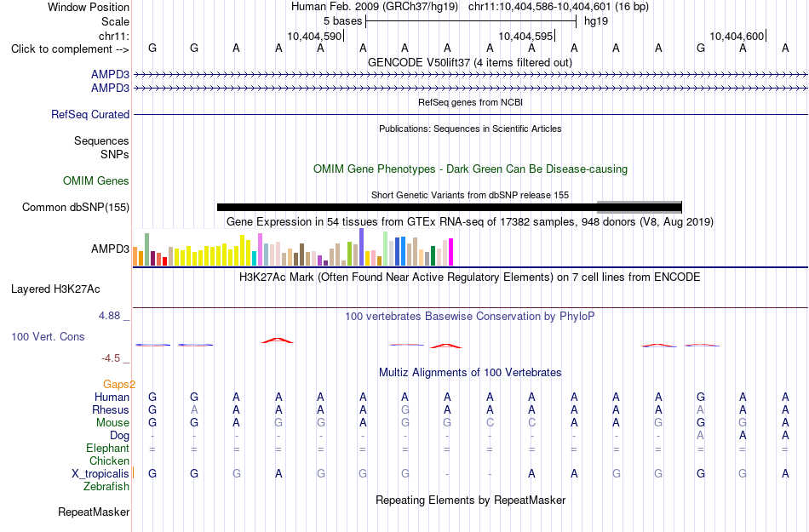
Task: Select the gray dbSNP variant segment
Action: point(640,207)
